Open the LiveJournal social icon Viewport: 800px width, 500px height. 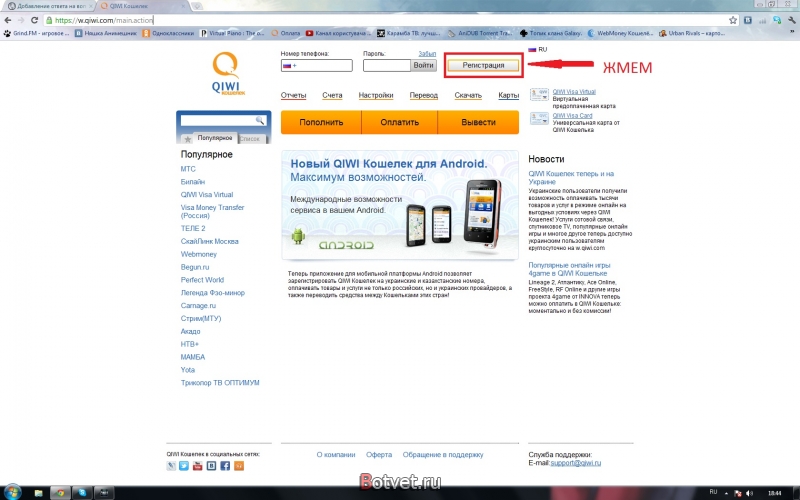[171, 466]
